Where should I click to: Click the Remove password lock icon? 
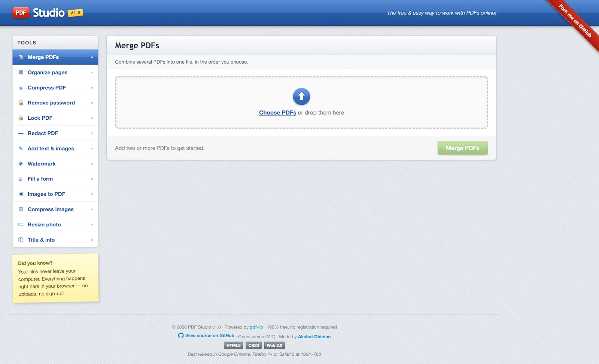21,103
